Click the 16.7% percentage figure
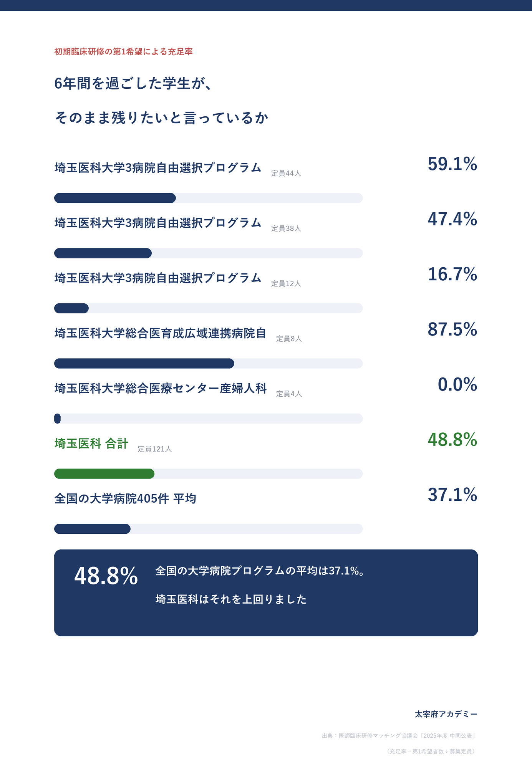Image resolution: width=532 pixels, height=768 pixels. click(x=452, y=274)
